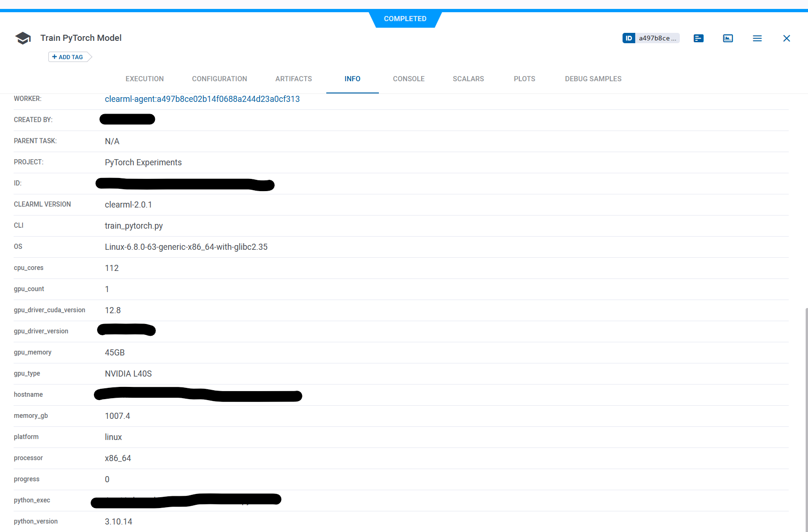This screenshot has height=532, width=808.
Task: Open the task details view icon
Action: (x=699, y=38)
